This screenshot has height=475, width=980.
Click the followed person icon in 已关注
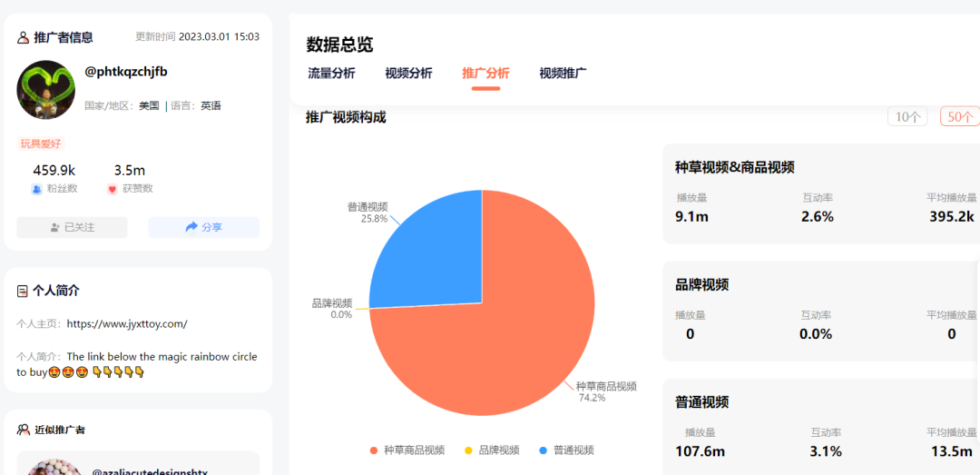pos(55,228)
